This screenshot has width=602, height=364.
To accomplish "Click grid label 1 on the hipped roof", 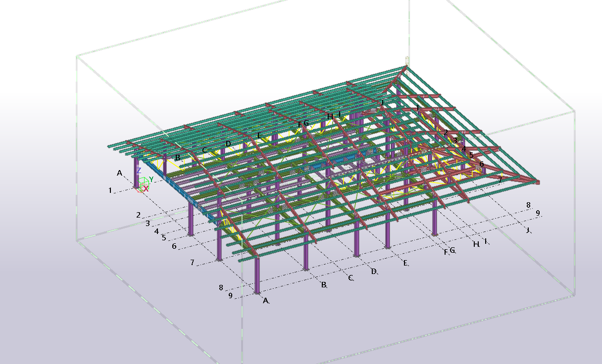I will [x=418, y=107].
